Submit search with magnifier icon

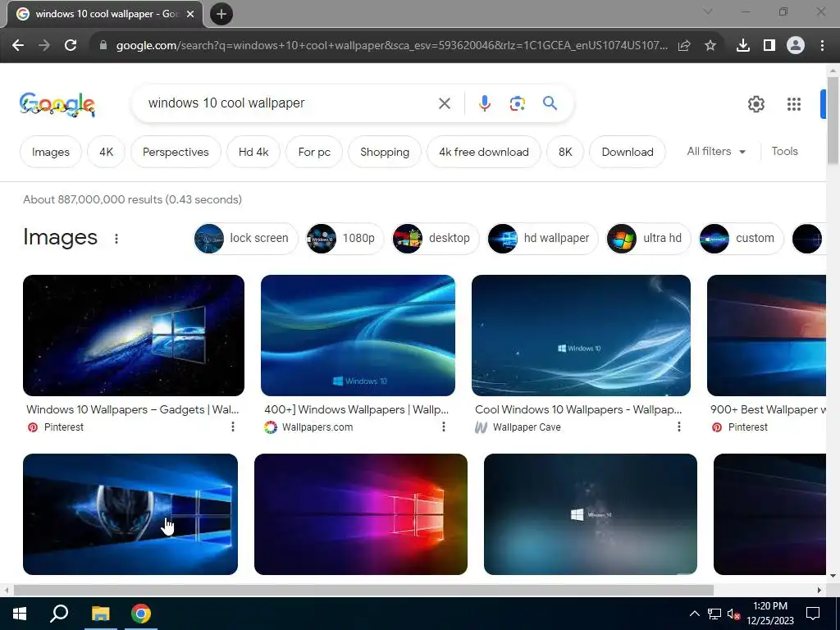point(550,103)
